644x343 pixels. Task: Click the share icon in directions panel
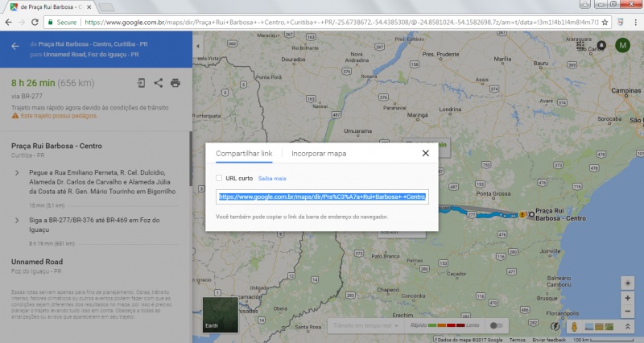pos(158,83)
